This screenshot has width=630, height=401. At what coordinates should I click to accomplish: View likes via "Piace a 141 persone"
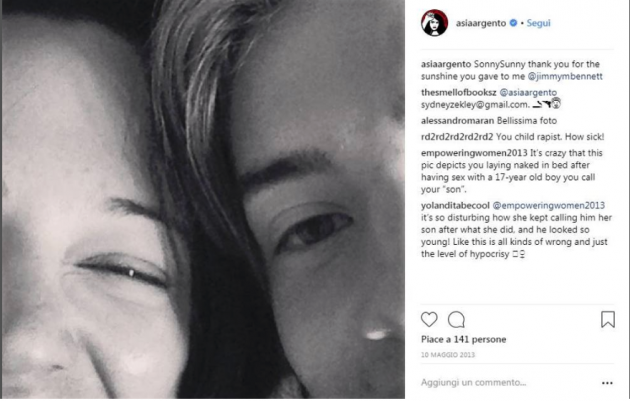point(463,340)
